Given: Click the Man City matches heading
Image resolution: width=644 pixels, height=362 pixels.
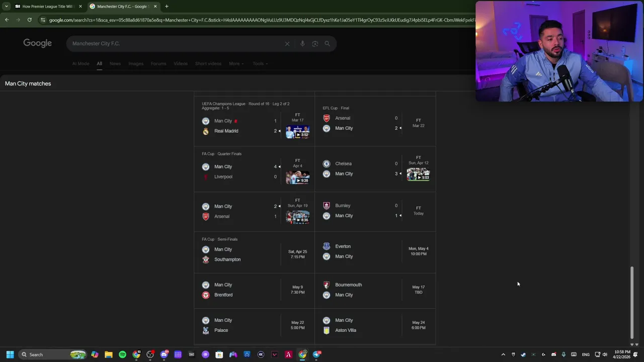Looking at the screenshot, I should coord(28,83).
